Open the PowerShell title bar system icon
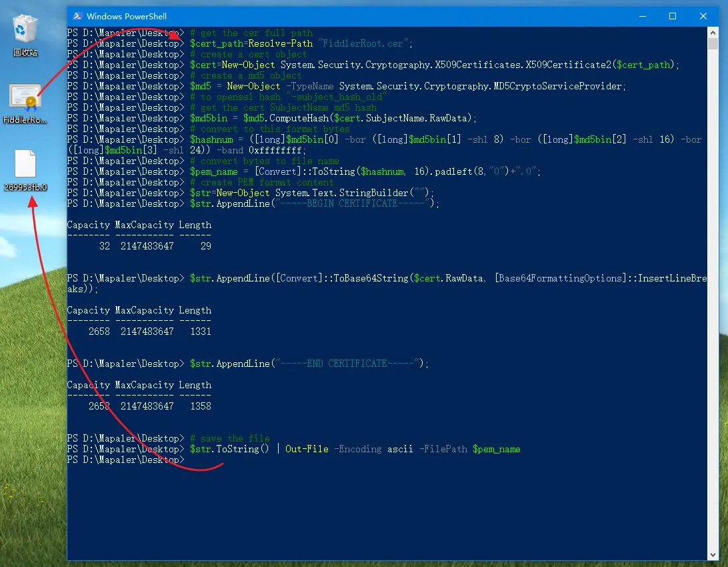The height and width of the screenshot is (567, 728). (77, 16)
